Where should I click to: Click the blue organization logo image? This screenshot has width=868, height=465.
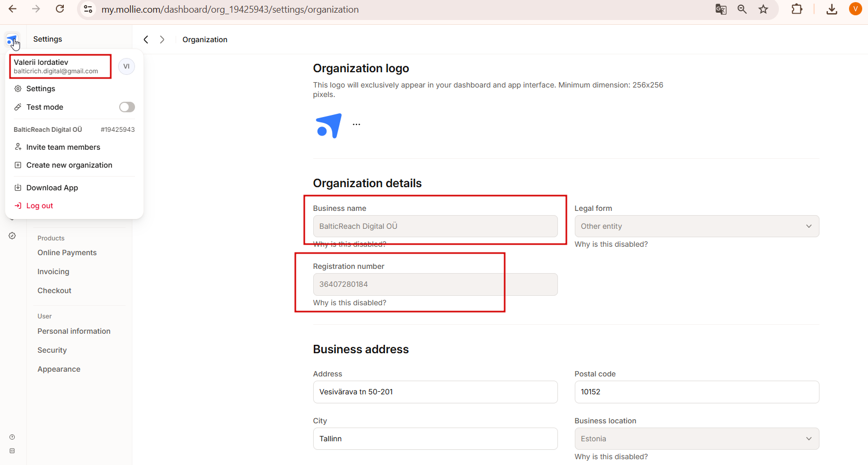[329, 125]
